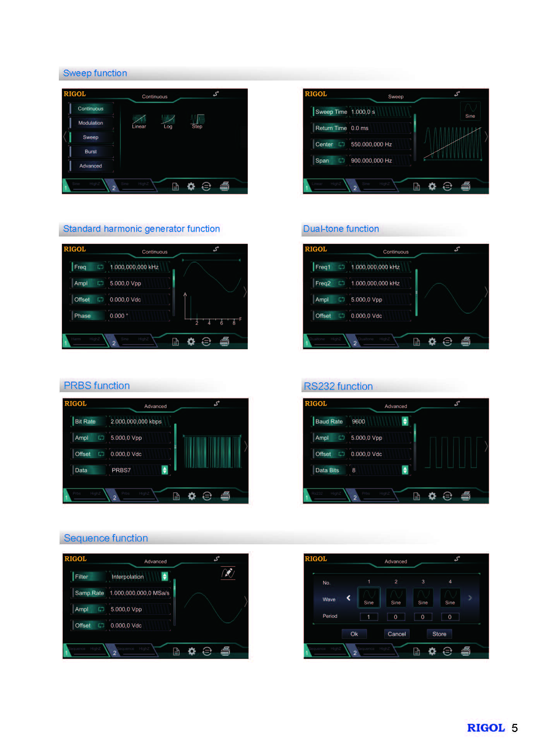
Task: Expand the Baud Rate 9600 dropdown
Action: tap(405, 421)
